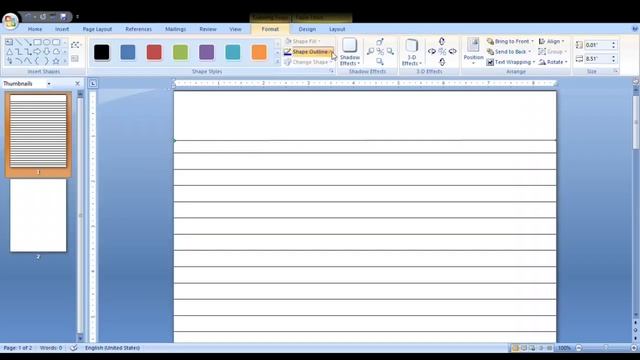Open the Align dropdown

(x=551, y=42)
